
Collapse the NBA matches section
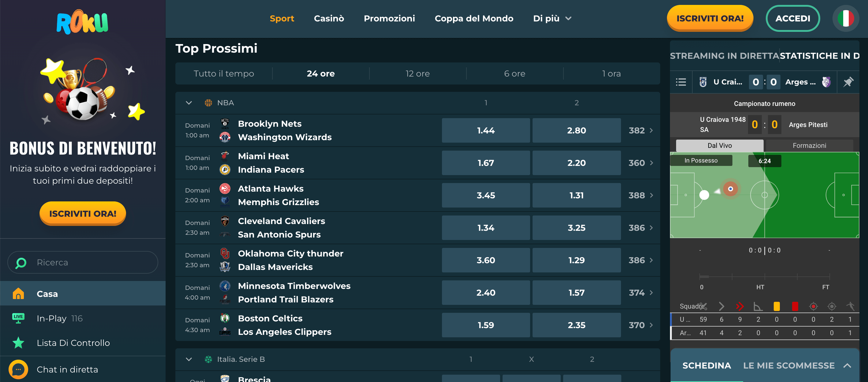point(189,103)
